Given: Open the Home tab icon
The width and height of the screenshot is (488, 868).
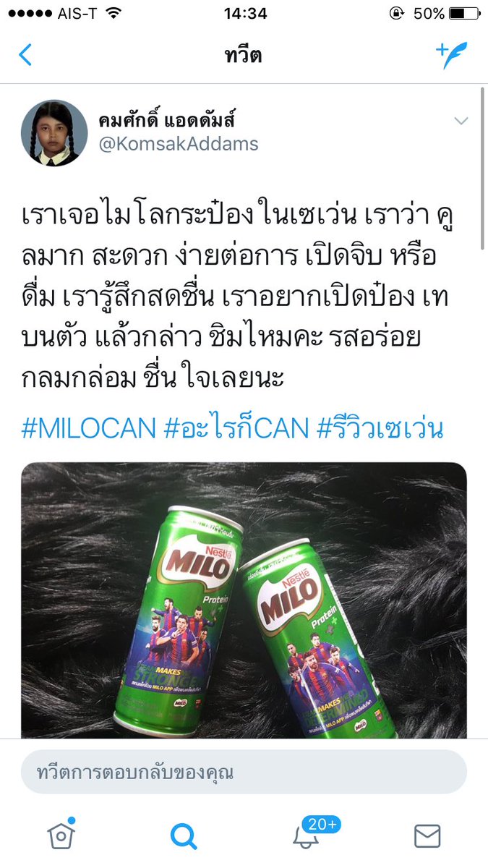Looking at the screenshot, I should tap(61, 835).
